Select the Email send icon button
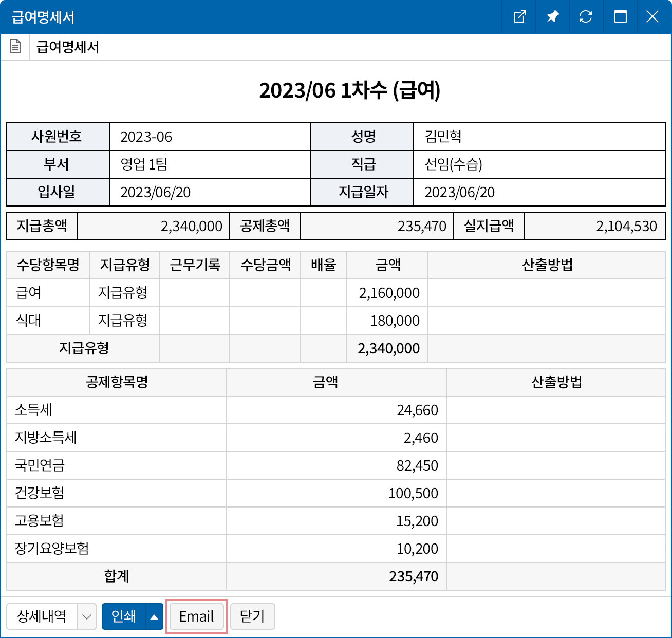 click(196, 616)
